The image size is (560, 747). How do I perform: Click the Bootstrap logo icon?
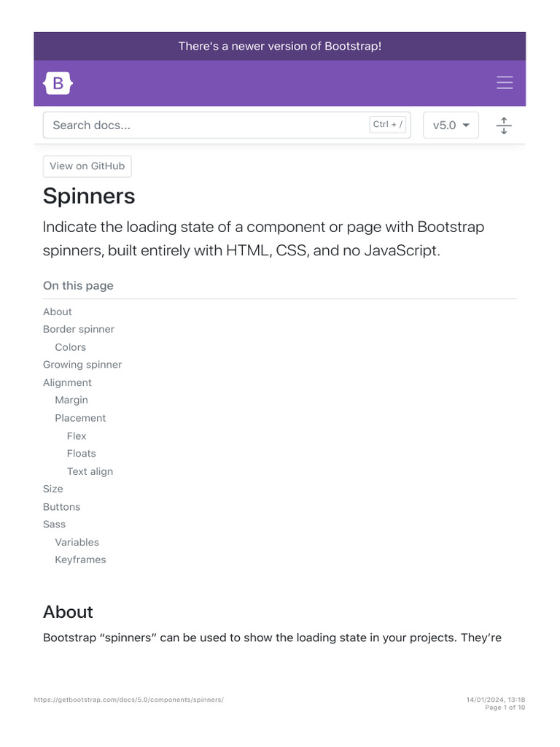58,84
